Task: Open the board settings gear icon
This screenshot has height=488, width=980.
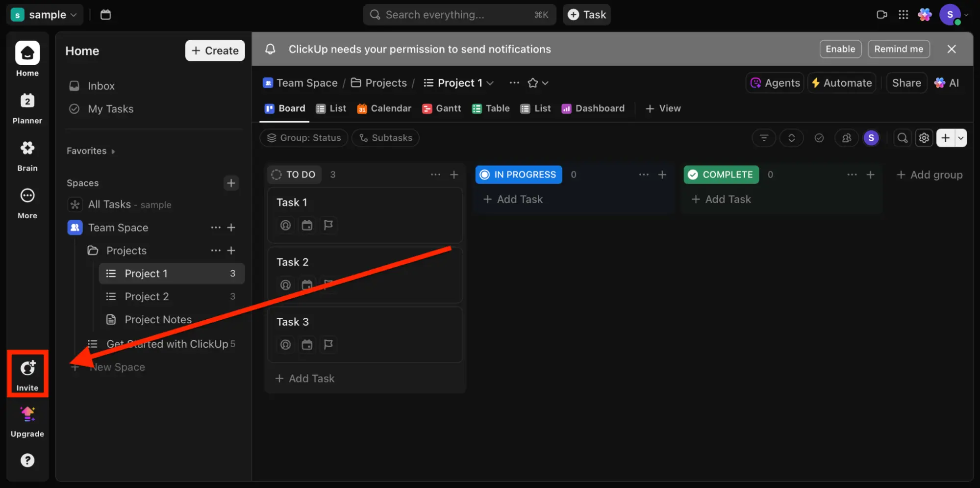Action: point(924,138)
